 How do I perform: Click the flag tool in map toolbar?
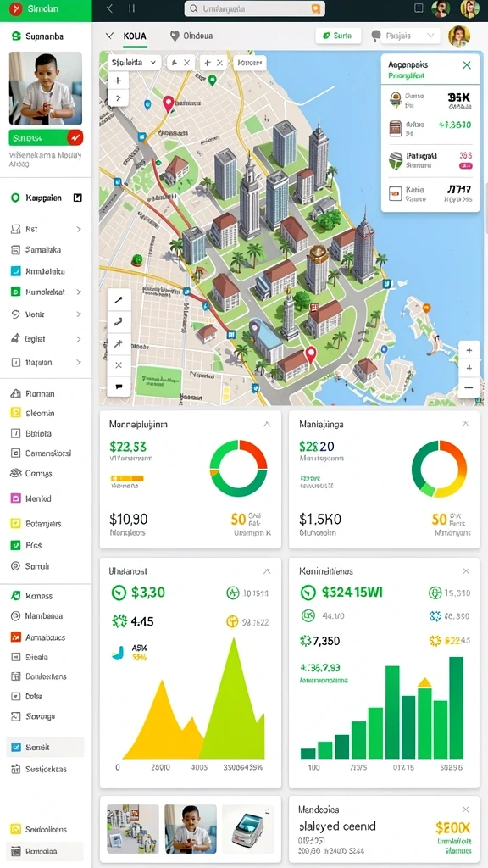119,387
